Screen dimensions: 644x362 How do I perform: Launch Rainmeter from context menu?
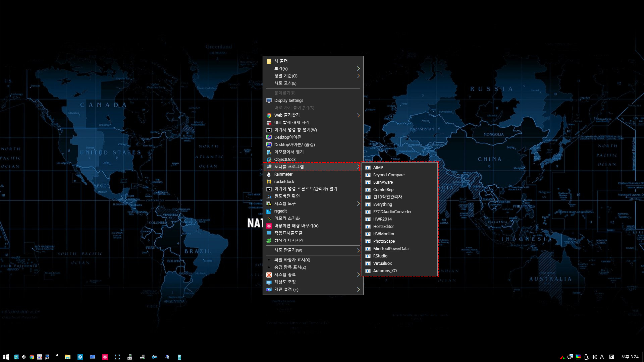pos(313,174)
